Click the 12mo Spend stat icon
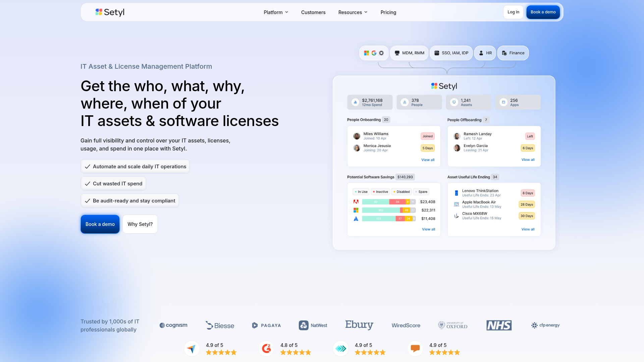Viewport: 644px width, 362px height. [x=355, y=102]
